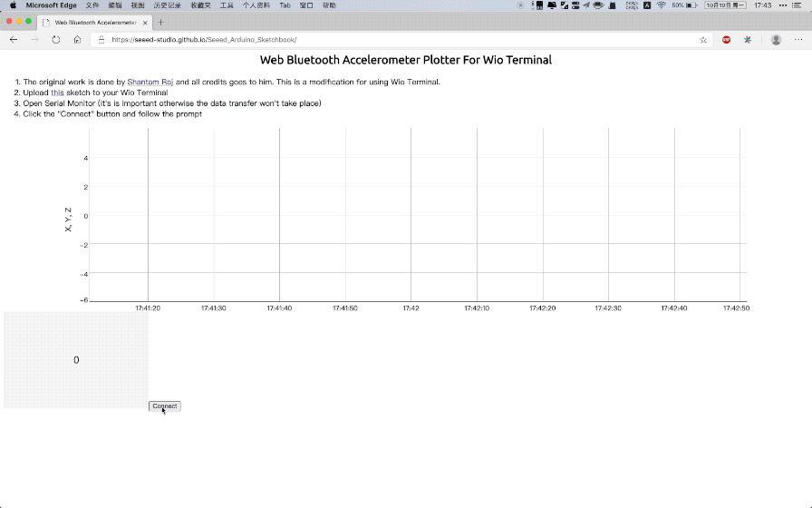This screenshot has height=508, width=812.
Task: Check the battery 50% status
Action: [685, 5]
